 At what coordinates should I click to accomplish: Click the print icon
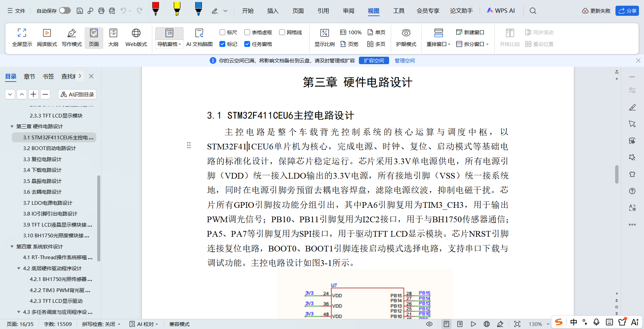101,11
